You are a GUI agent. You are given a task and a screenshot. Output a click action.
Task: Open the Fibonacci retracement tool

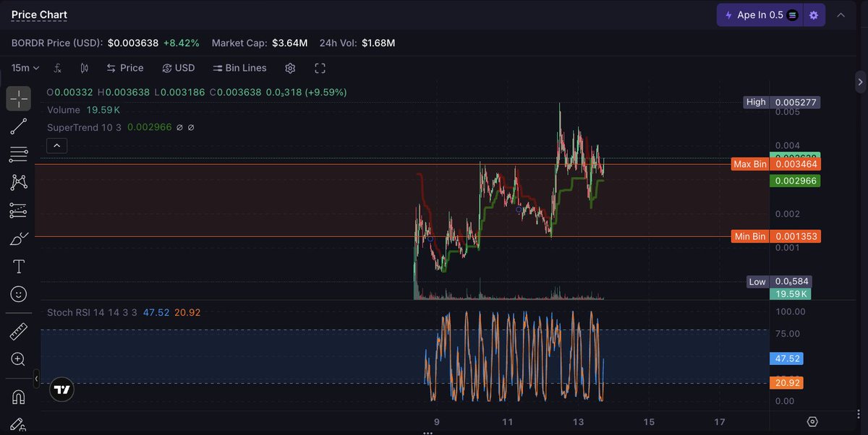tap(19, 155)
